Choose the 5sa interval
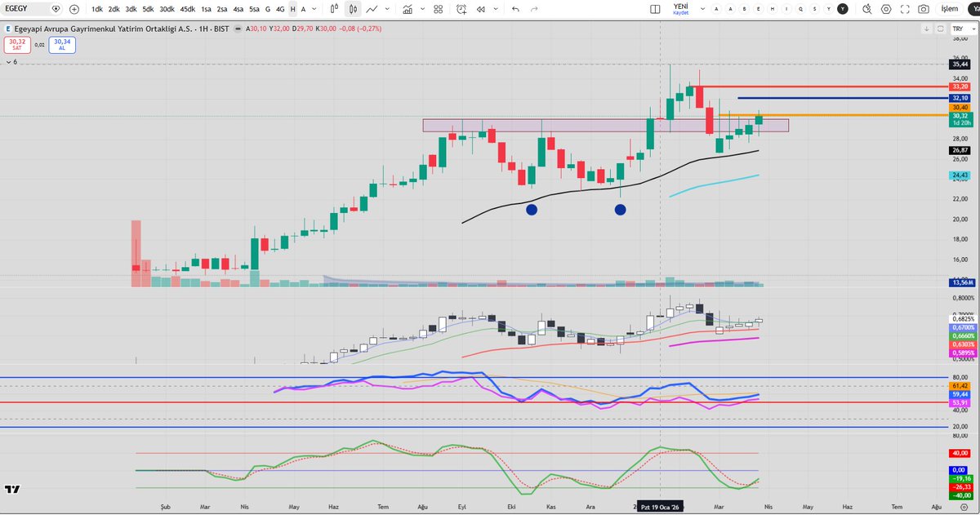The width and height of the screenshot is (980, 515). point(255,9)
